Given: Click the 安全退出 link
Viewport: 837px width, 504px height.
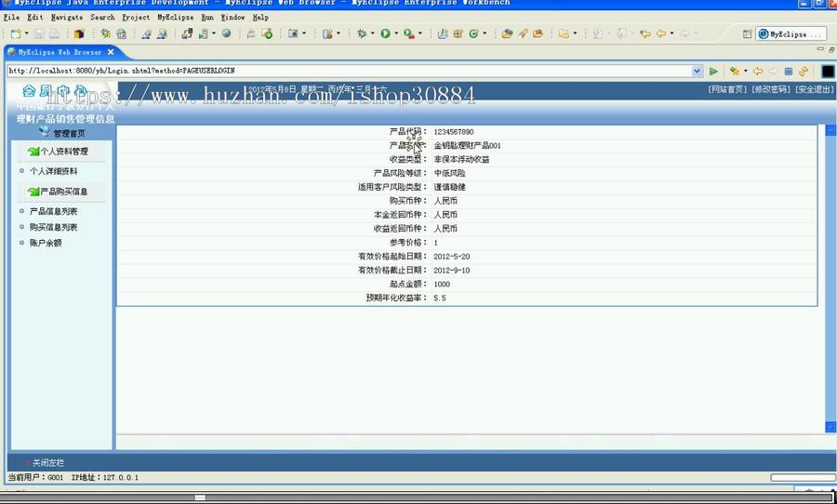Looking at the screenshot, I should click(814, 89).
